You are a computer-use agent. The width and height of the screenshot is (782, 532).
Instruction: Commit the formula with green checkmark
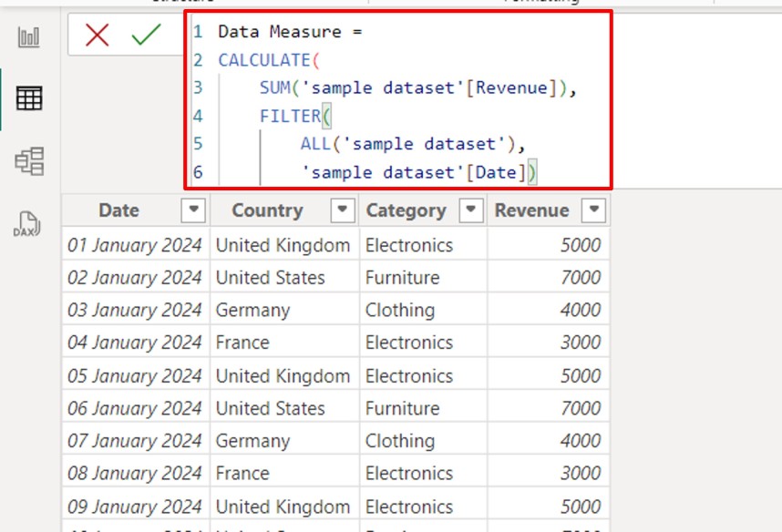click(x=146, y=36)
